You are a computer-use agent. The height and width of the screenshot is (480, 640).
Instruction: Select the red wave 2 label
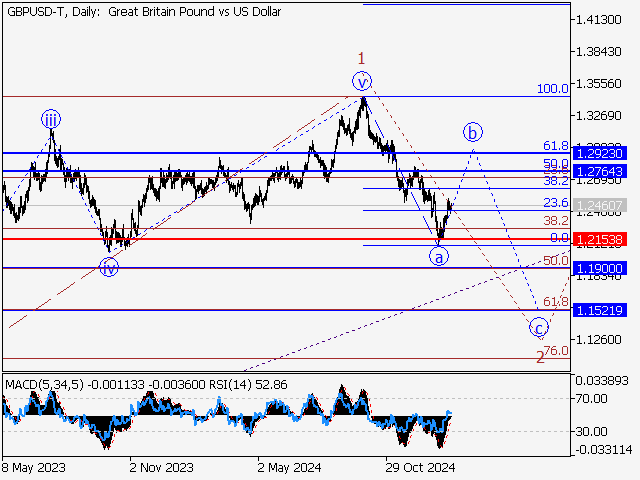click(x=540, y=357)
